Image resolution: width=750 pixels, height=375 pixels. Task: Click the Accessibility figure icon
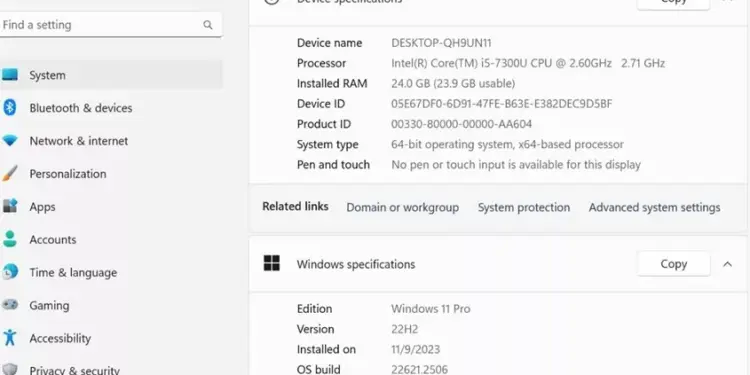(x=9, y=338)
